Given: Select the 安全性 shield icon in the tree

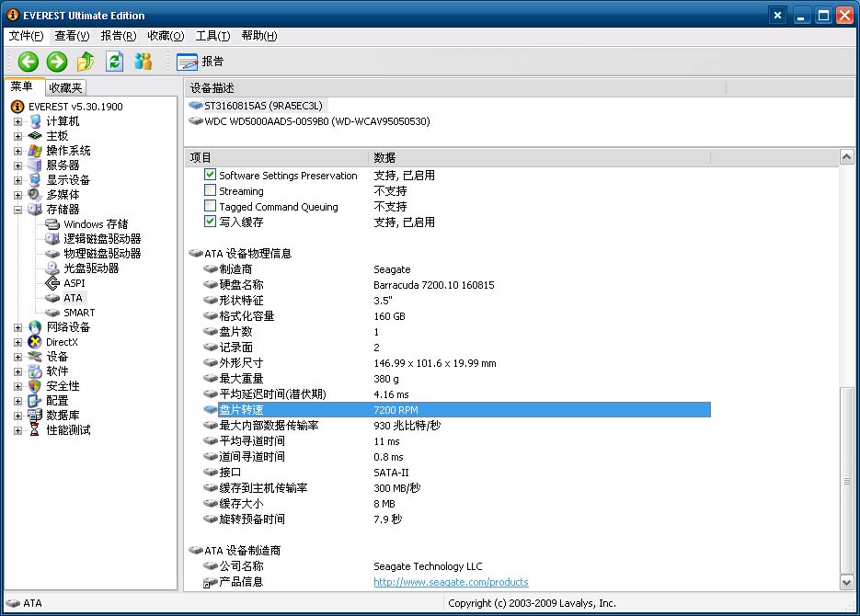Looking at the screenshot, I should [x=35, y=386].
